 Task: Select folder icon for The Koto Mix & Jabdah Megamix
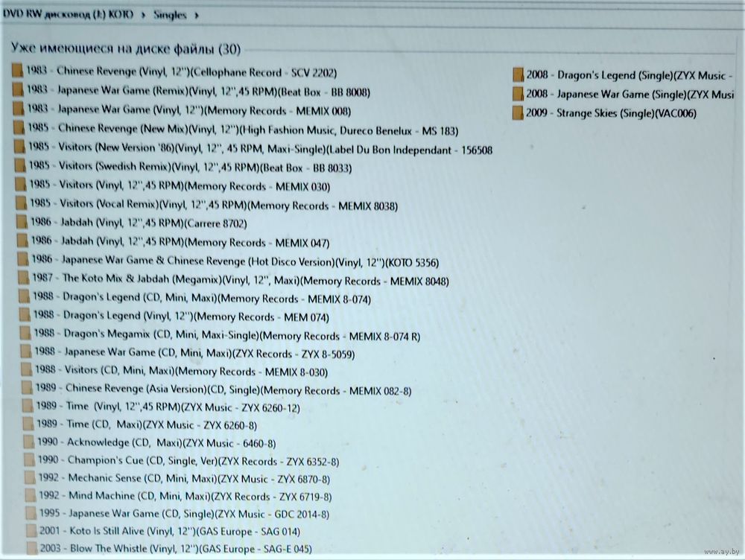pos(23,278)
